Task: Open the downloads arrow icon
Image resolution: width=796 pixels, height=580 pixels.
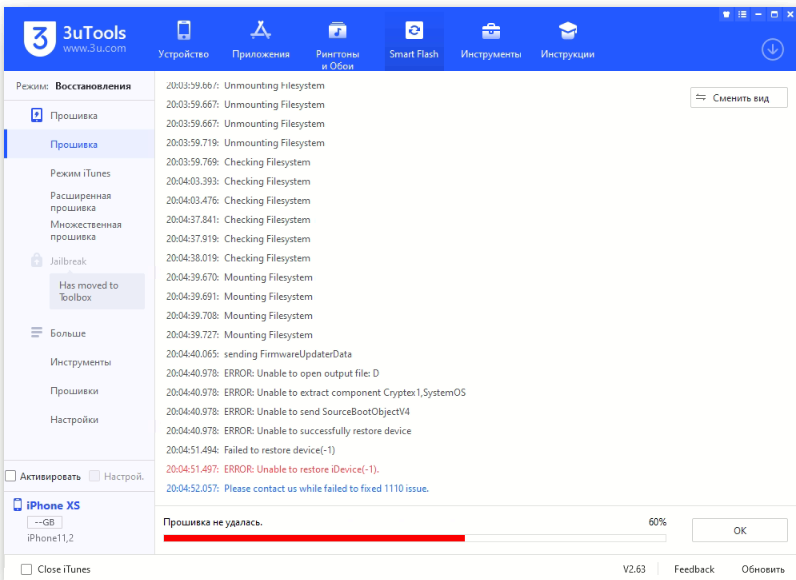Action: pyautogui.click(x=772, y=50)
